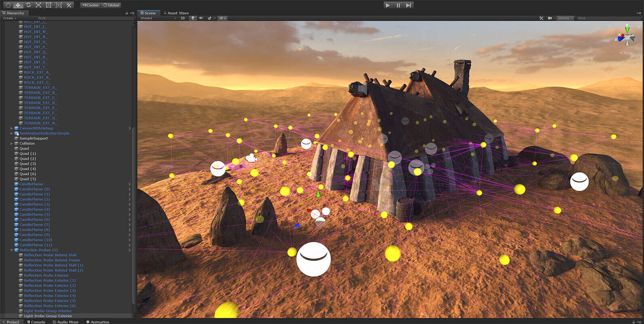Click the scene orientation gizmo
Image resolution: width=644 pixels, height=324 pixels.
pyautogui.click(x=626, y=37)
